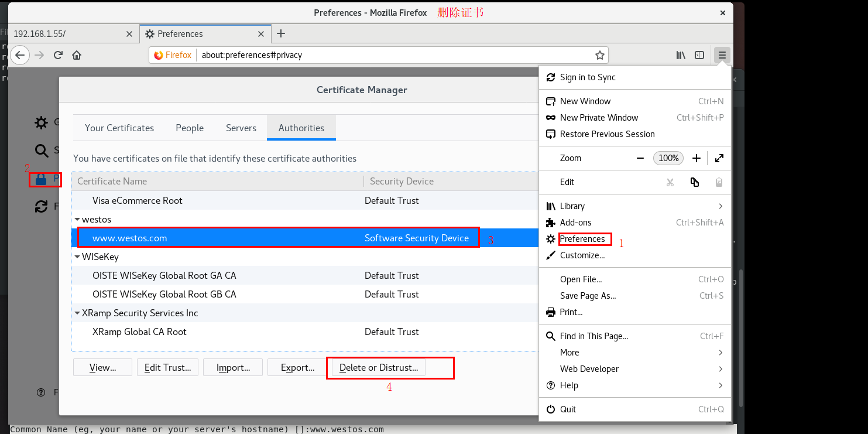Viewport: 868px width, 434px height.
Task: Open a new tab with plus icon
Action: (281, 33)
